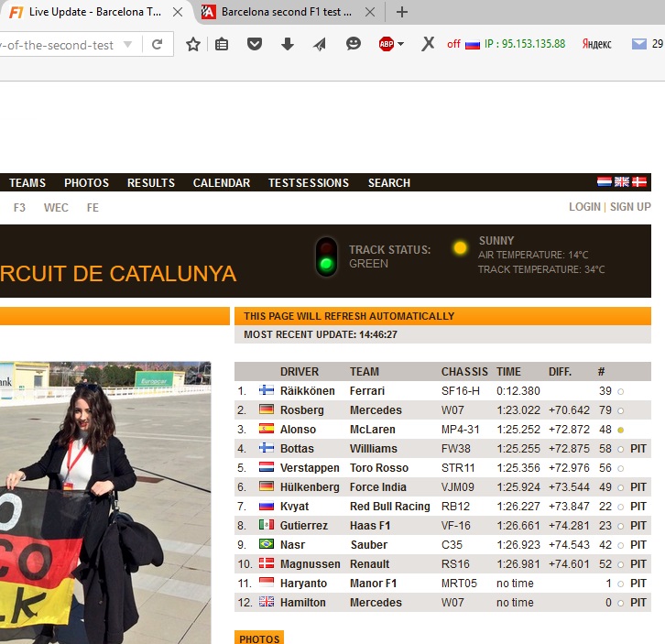Click the MOST RECENT UPDATE 14:46:27 text

click(x=321, y=334)
